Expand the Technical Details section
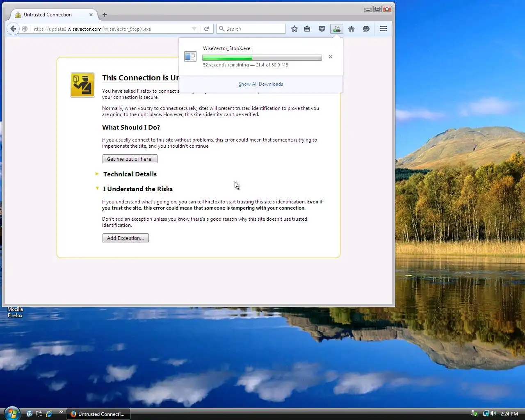Image resolution: width=525 pixels, height=420 pixels. click(130, 174)
